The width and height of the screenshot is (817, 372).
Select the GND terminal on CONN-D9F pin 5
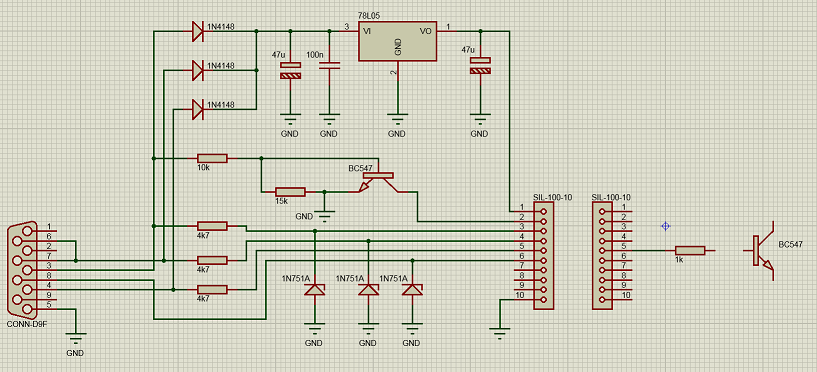pyautogui.click(x=76, y=339)
